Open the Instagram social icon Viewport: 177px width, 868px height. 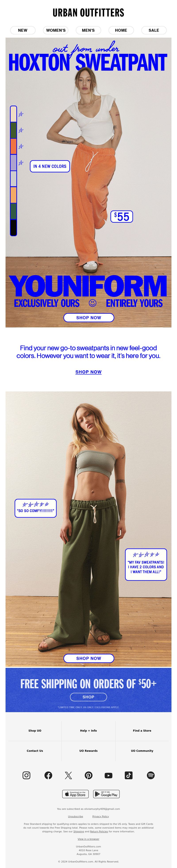coord(26,775)
